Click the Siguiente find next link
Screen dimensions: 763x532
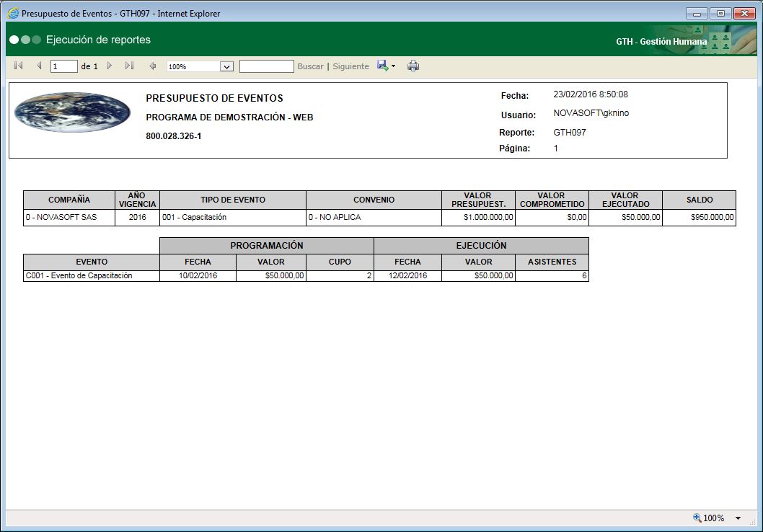350,66
